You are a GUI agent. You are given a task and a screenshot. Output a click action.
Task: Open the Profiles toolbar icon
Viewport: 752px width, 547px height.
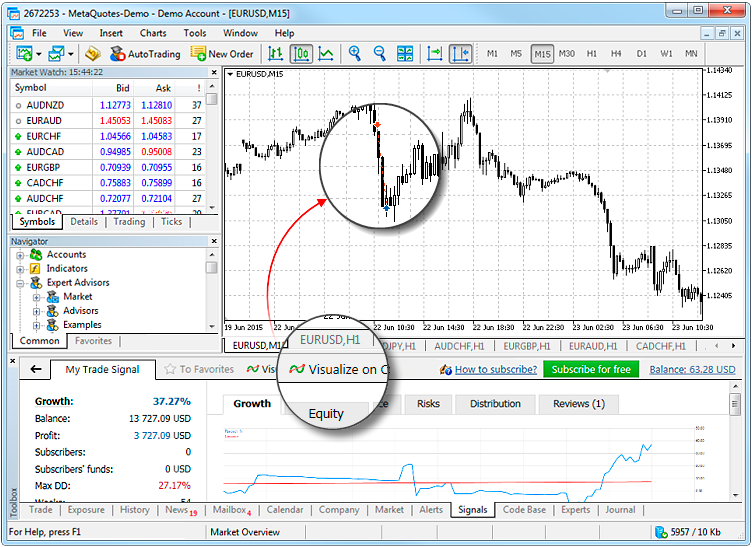point(56,54)
